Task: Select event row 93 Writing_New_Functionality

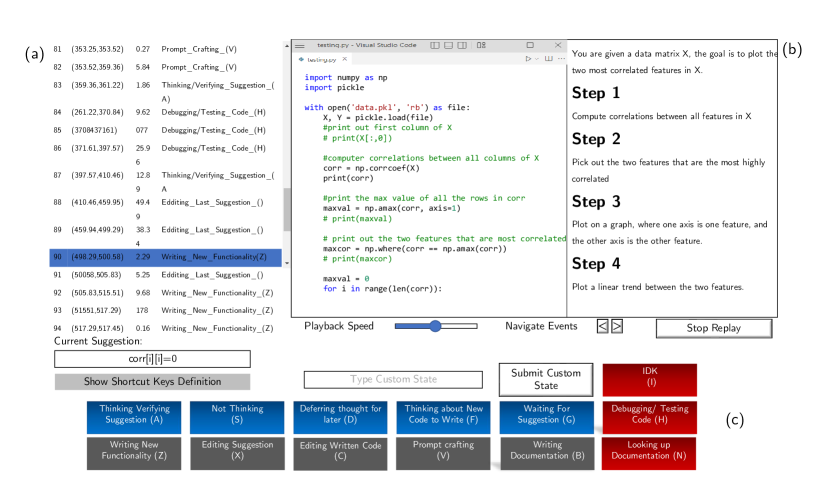Action: [166, 311]
